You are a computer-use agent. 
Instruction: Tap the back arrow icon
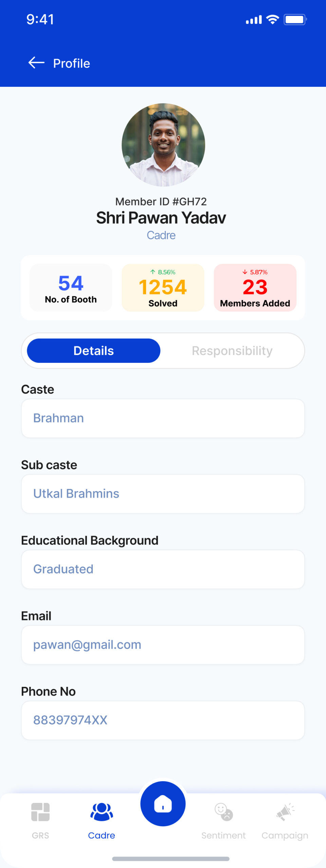point(36,63)
